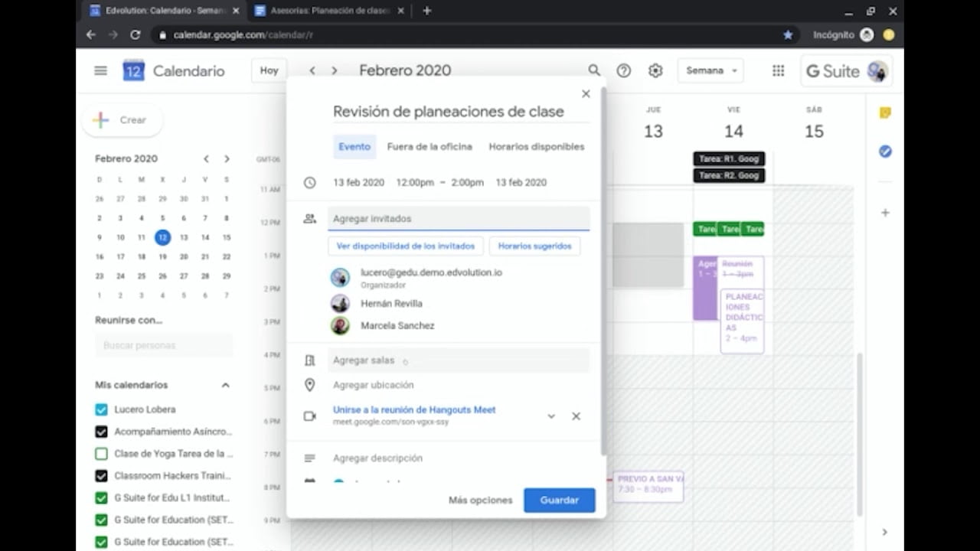980x551 pixels.
Task: Go to previous week arrow in header
Action: tap(312, 70)
